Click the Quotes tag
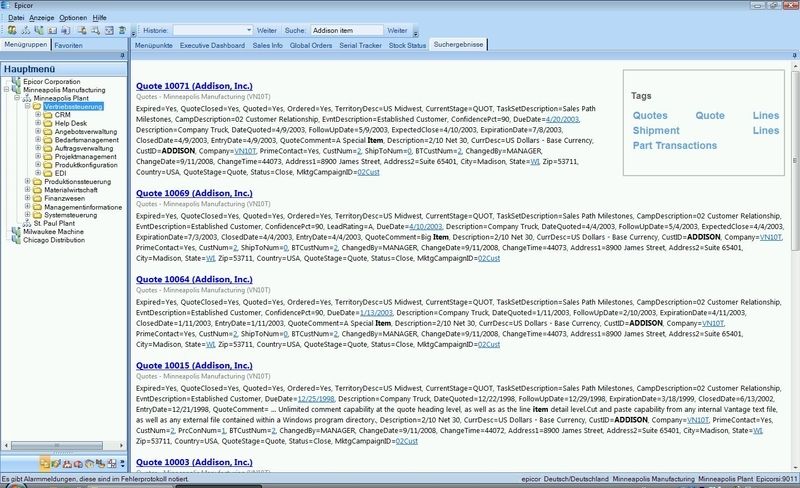800x488 pixels. pos(650,115)
